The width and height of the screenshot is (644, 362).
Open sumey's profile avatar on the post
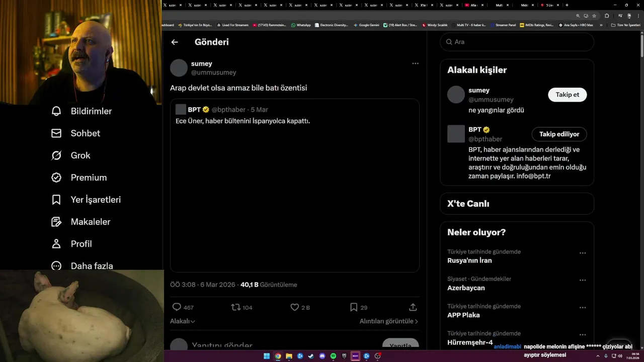tap(179, 68)
